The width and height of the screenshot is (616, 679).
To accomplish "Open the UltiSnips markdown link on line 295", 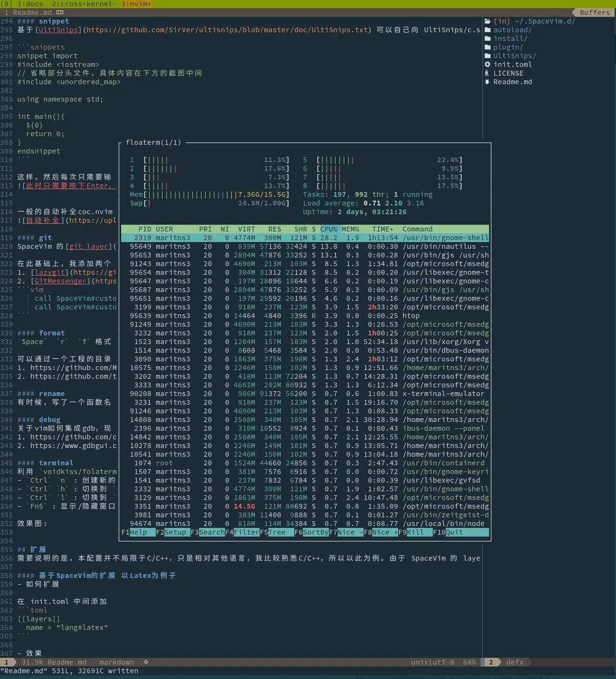I will coord(58,30).
